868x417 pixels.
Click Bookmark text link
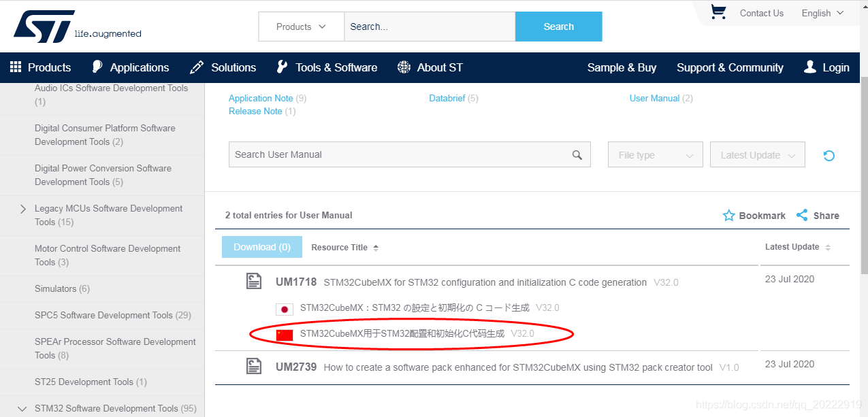[x=762, y=216]
